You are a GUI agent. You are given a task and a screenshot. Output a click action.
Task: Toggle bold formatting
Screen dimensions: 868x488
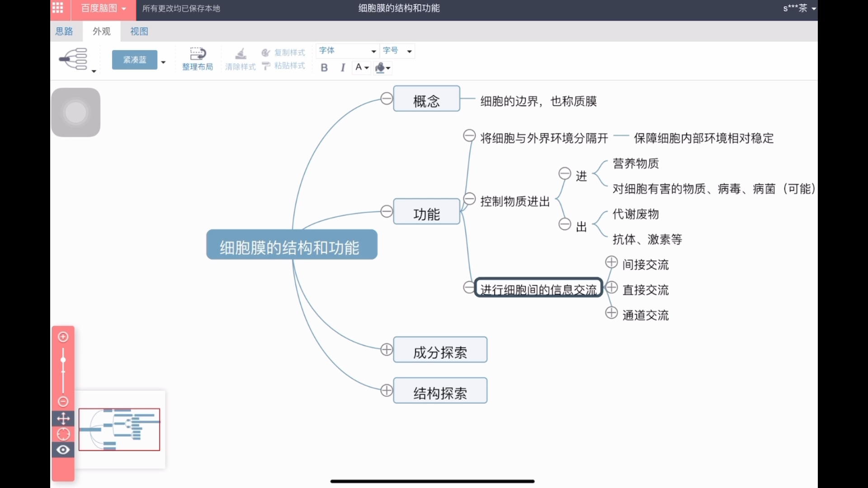click(324, 67)
